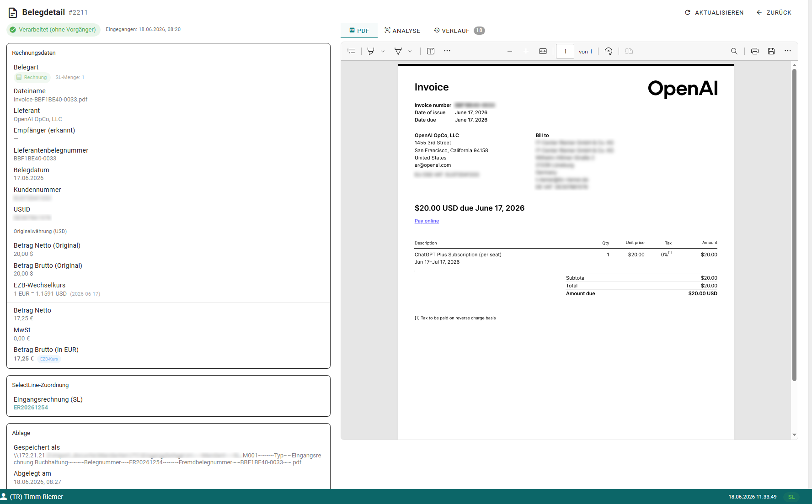Viewport: 812px width, 504px height.
Task: Select the add text tool in PDF toolbar
Action: [x=431, y=51]
